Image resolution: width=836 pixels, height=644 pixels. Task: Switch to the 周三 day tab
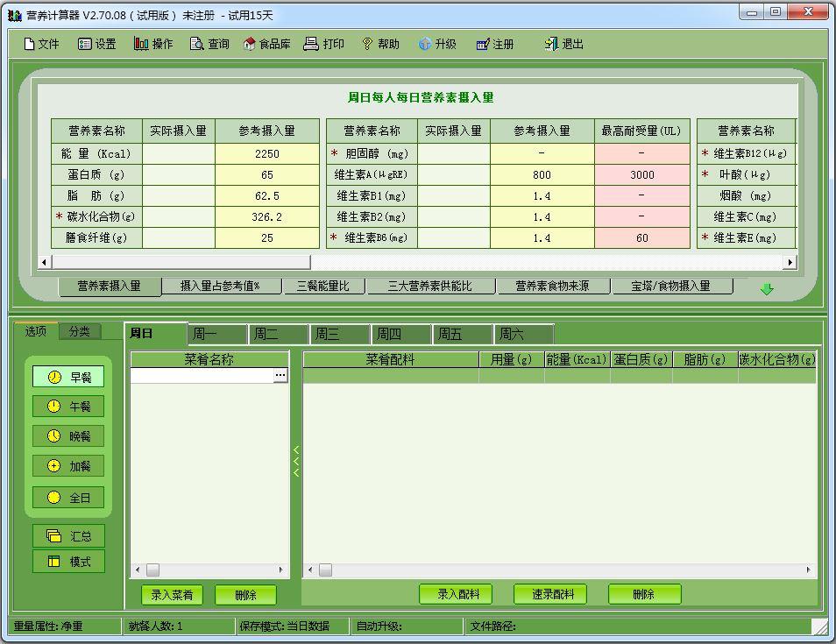338,334
